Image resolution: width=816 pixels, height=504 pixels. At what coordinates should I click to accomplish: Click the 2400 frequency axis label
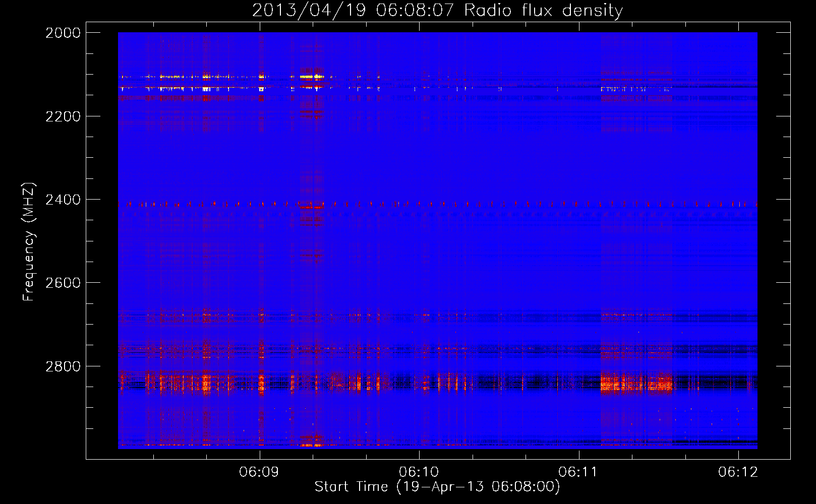coord(63,200)
